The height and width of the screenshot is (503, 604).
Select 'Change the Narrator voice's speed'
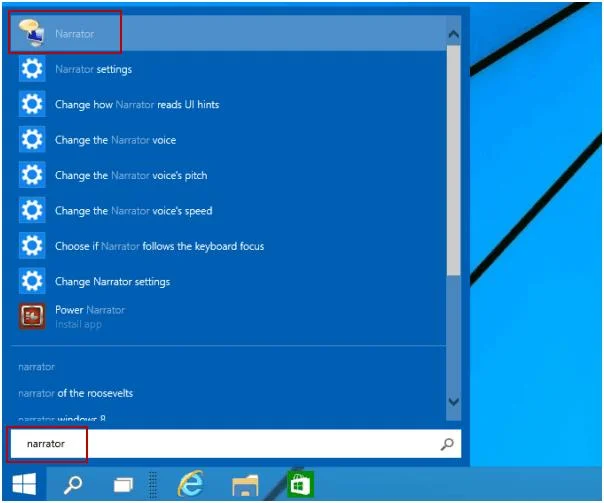click(x=134, y=211)
